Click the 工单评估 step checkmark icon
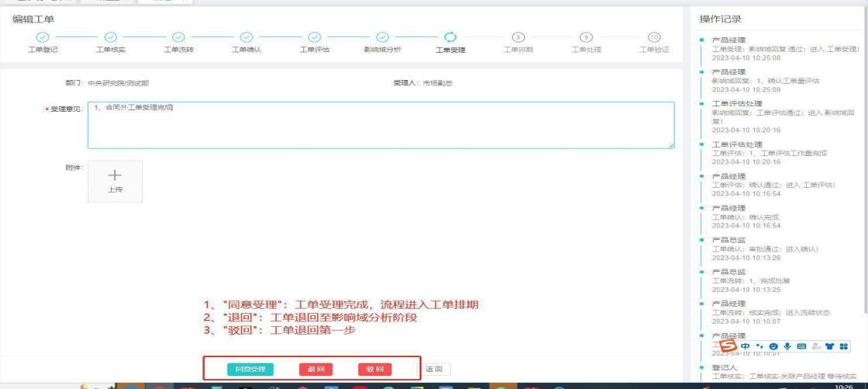Image resolution: width=868 pixels, height=389 pixels. (x=314, y=36)
